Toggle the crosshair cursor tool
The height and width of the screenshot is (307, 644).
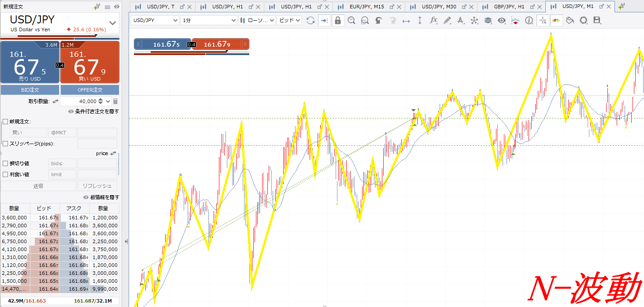[543, 21]
